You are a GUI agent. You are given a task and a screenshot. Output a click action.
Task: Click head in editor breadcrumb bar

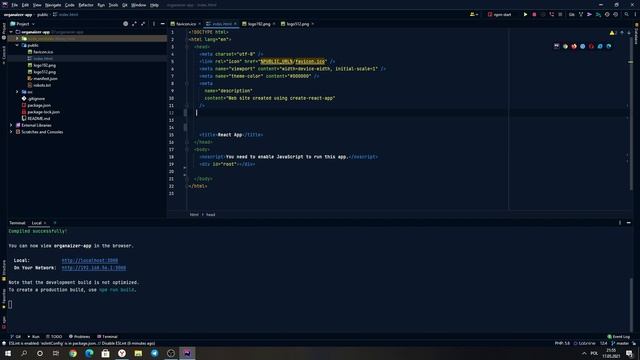211,214
